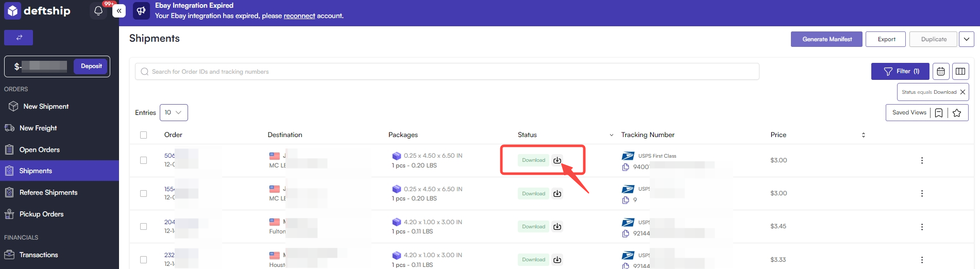
Task: Click the Deposit button
Action: [x=91, y=66]
